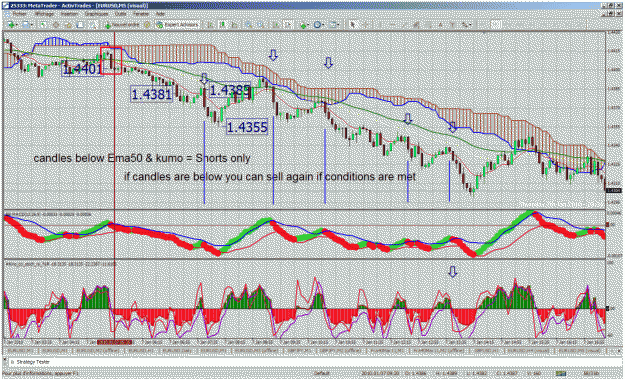This screenshot has height=379, width=625.
Task: Open the Templates dropdown
Action: pos(334,25)
